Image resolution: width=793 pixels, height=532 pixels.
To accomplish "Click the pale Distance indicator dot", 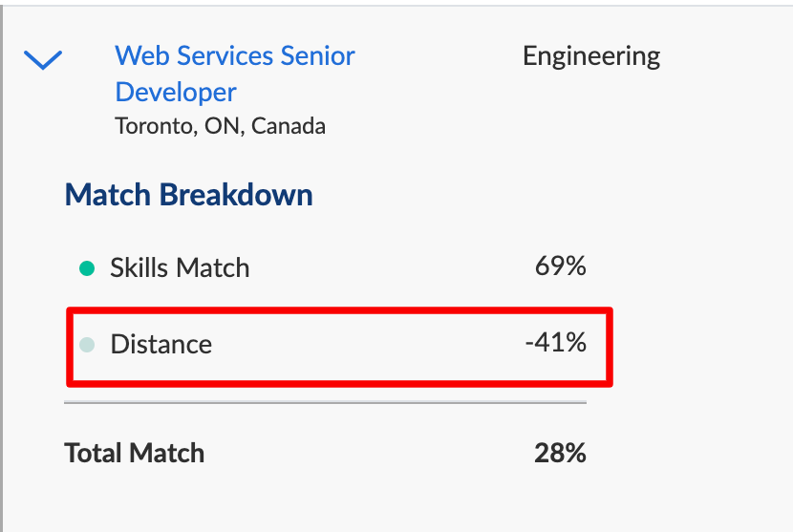I will tap(87, 345).
